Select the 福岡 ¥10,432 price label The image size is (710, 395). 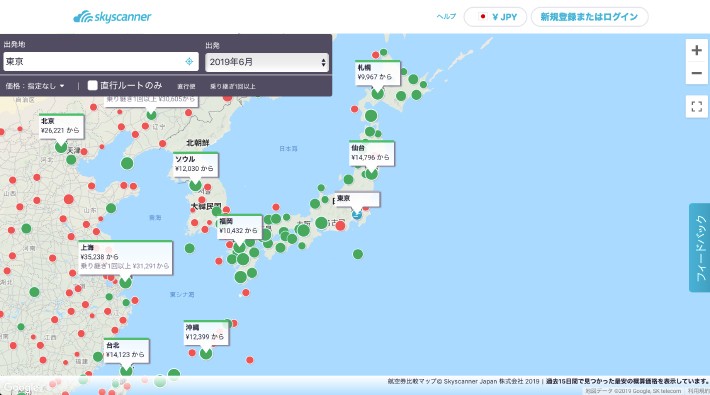pos(239,226)
